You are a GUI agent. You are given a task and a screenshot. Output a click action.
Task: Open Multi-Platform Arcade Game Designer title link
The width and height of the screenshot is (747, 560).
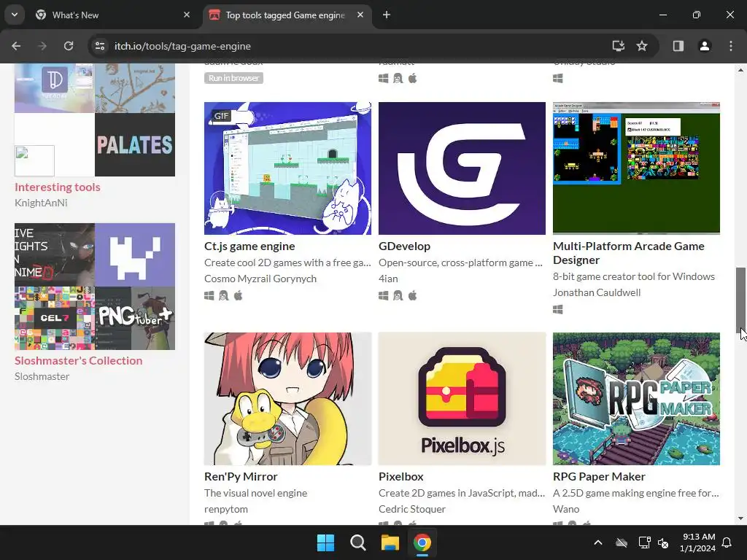point(629,253)
